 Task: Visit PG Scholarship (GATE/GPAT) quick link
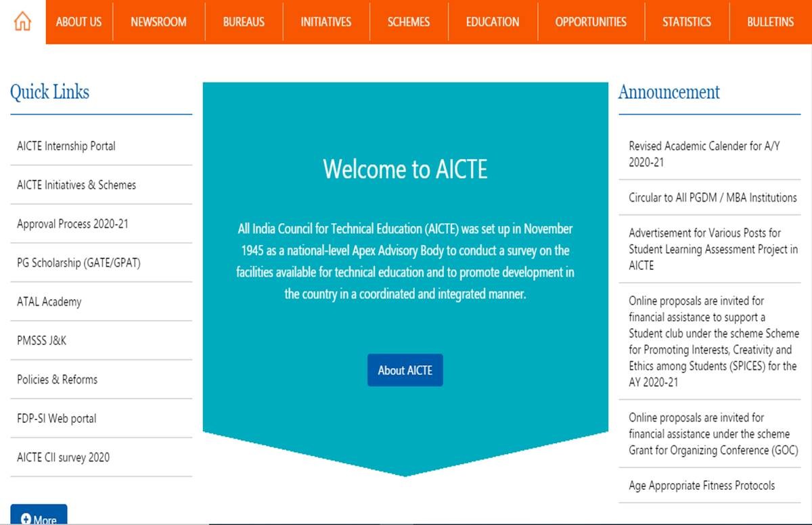click(78, 263)
